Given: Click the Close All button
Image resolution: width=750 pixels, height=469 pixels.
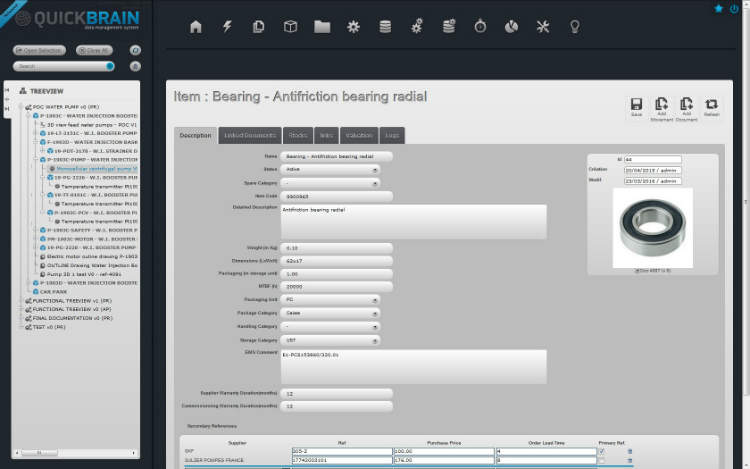Looking at the screenshot, I should coord(94,50).
